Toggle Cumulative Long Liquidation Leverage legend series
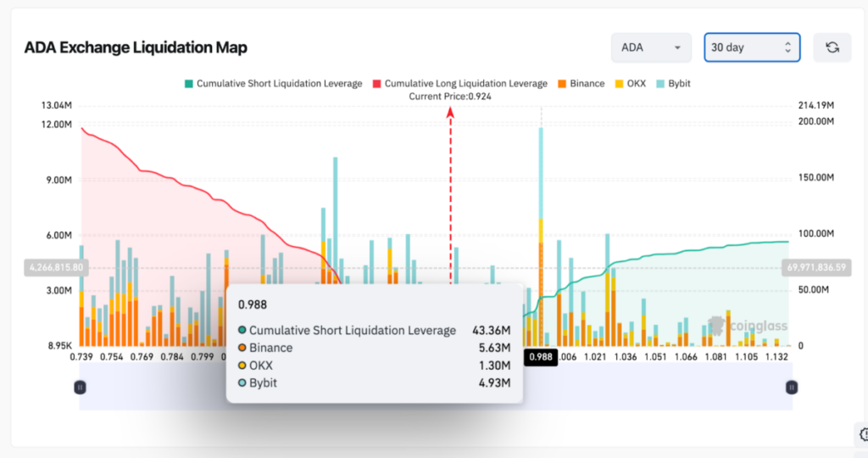 (x=459, y=84)
